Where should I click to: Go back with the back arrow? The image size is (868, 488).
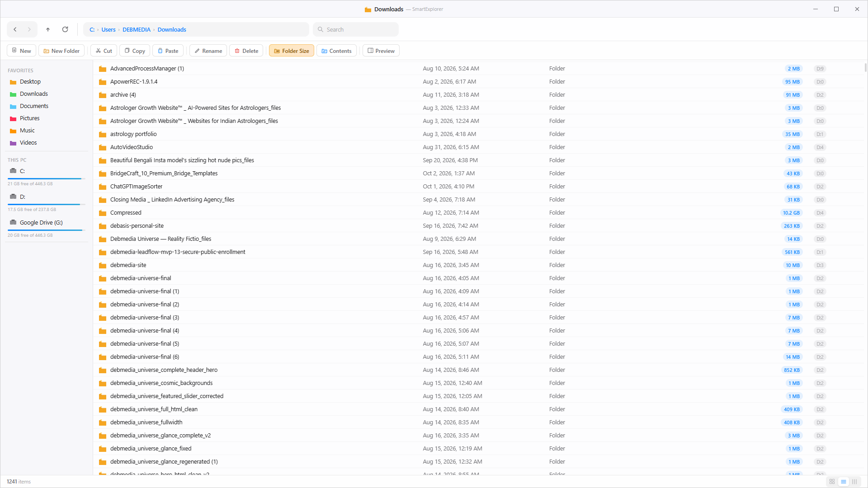[x=15, y=29]
